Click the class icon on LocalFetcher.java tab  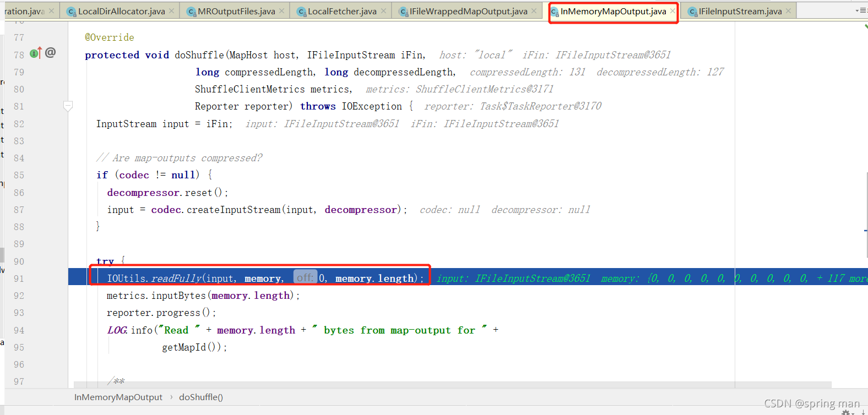(301, 12)
